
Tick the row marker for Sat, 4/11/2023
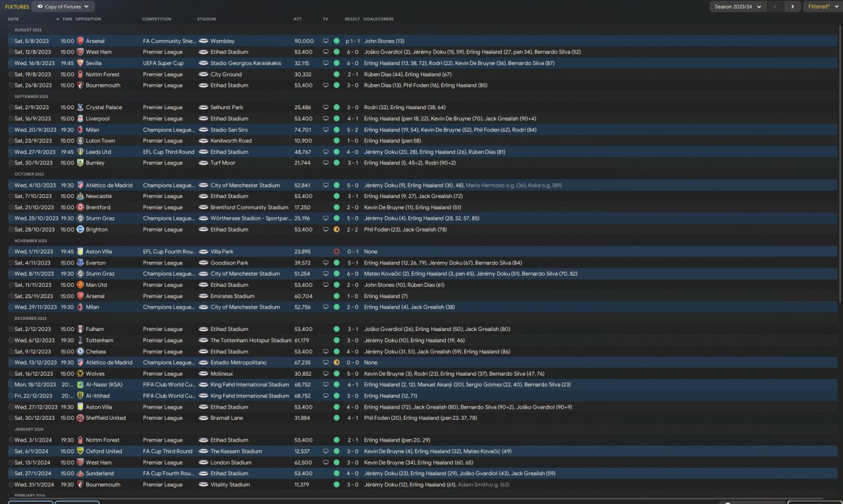coord(11,263)
